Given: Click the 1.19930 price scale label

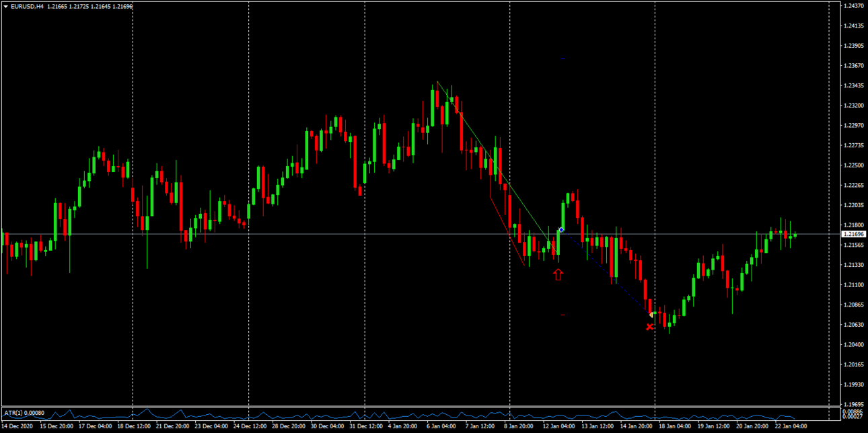Looking at the screenshot, I should (x=853, y=385).
